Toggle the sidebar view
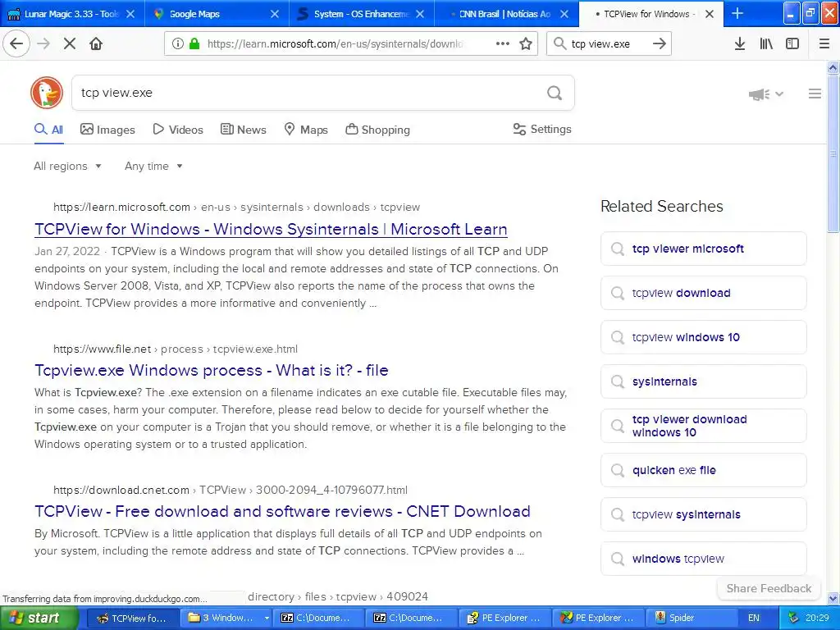Viewport: 840px width, 630px height. (792, 44)
